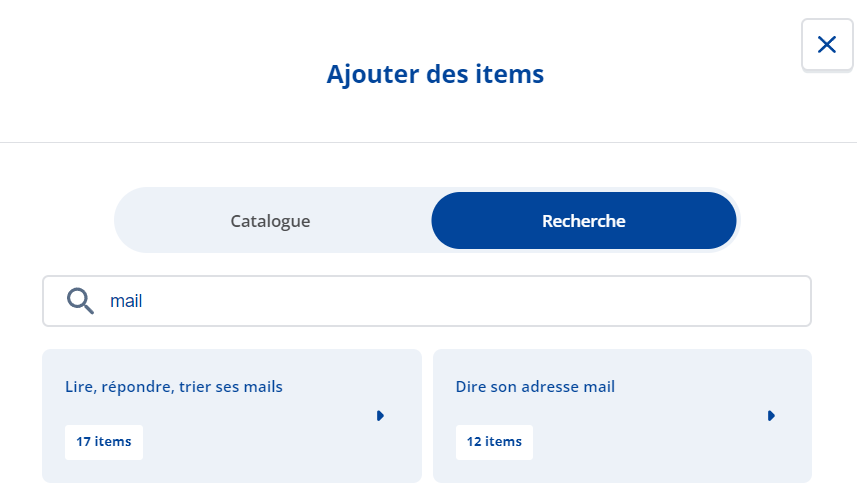This screenshot has height=488, width=857.
Task: Place cursor on the word mail in search box
Action: click(126, 301)
